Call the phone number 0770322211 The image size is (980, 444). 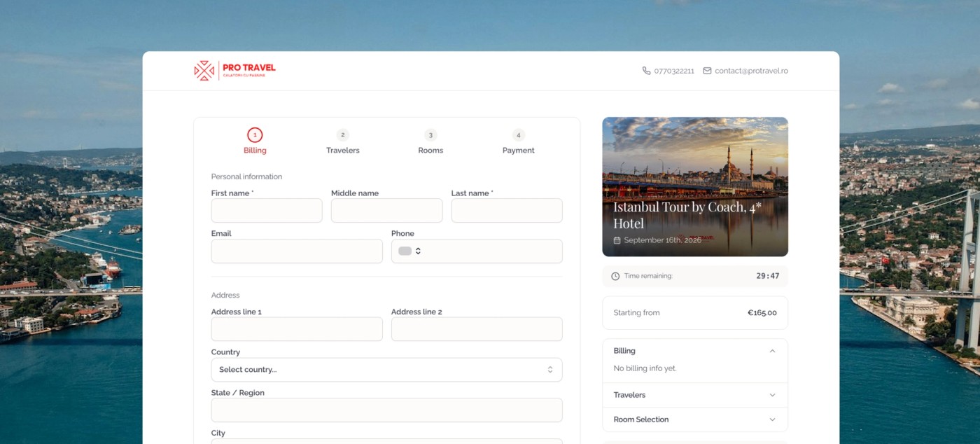(674, 71)
